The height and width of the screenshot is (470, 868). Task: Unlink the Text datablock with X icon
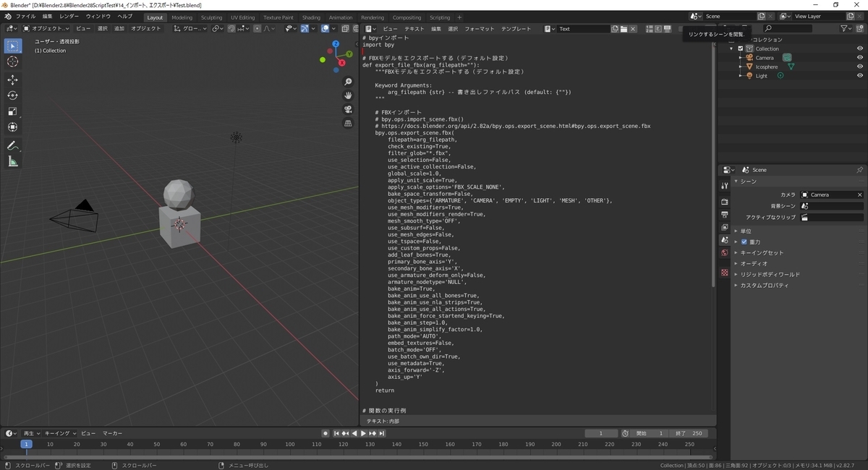tap(633, 29)
